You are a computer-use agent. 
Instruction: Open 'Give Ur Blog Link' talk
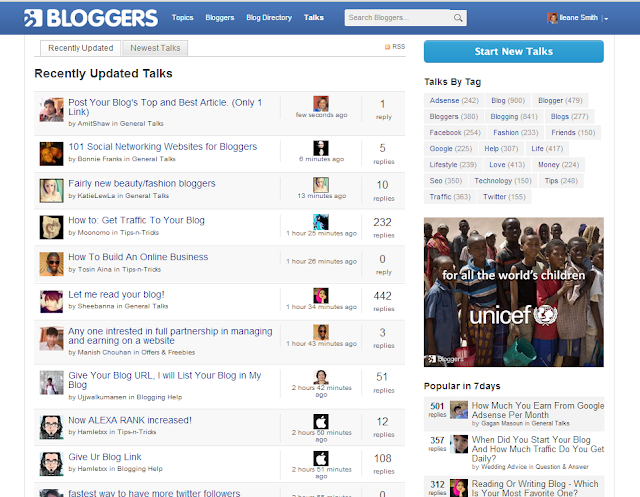105,457
